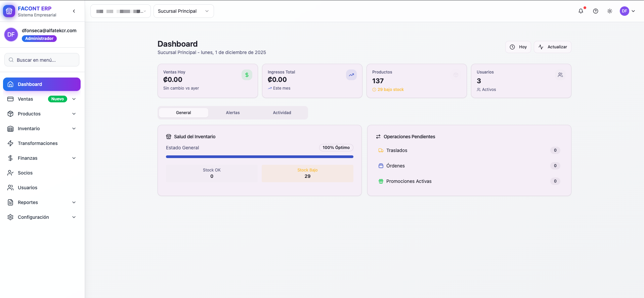Open the Transformaciones menu item
The height and width of the screenshot is (298, 644).
(38, 143)
